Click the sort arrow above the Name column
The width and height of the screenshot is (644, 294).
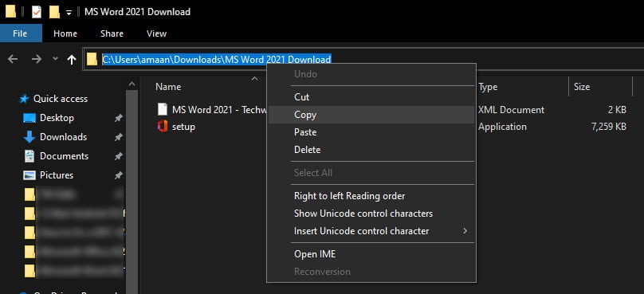[x=254, y=78]
